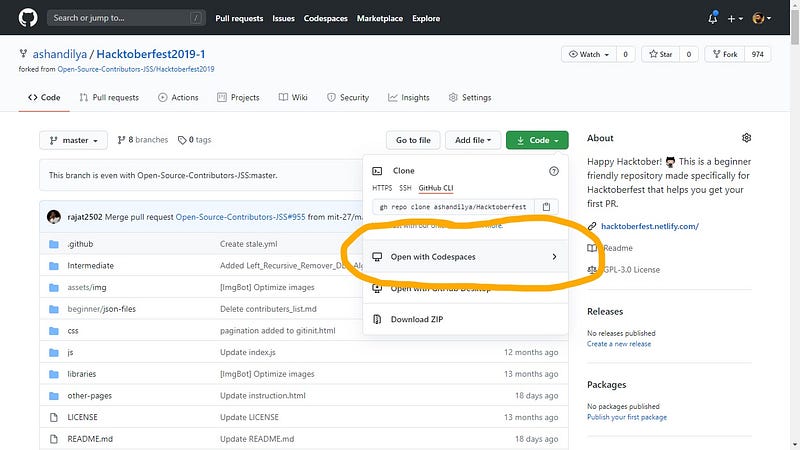Open the Intermediate folder
This screenshot has width=800, height=450.
[90, 265]
